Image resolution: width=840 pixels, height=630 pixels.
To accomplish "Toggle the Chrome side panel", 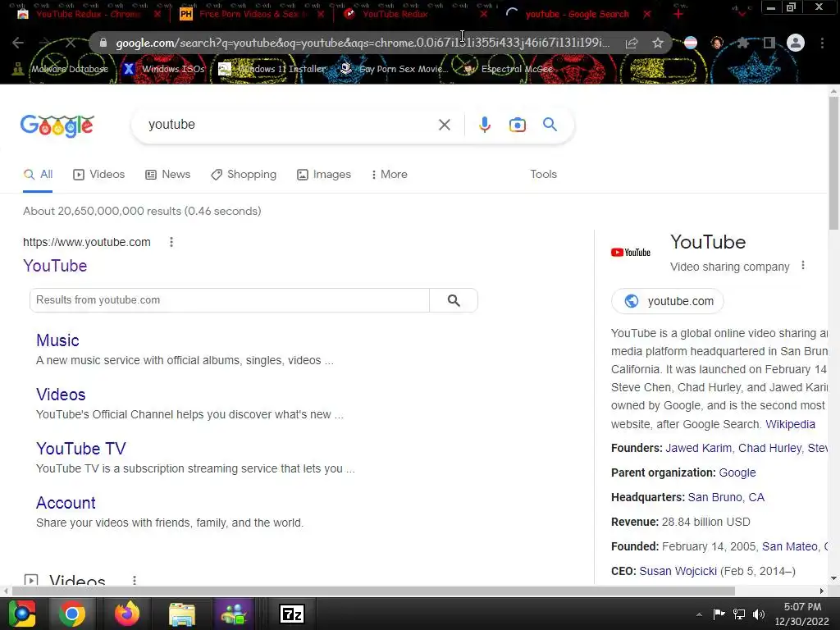I will click(769, 43).
